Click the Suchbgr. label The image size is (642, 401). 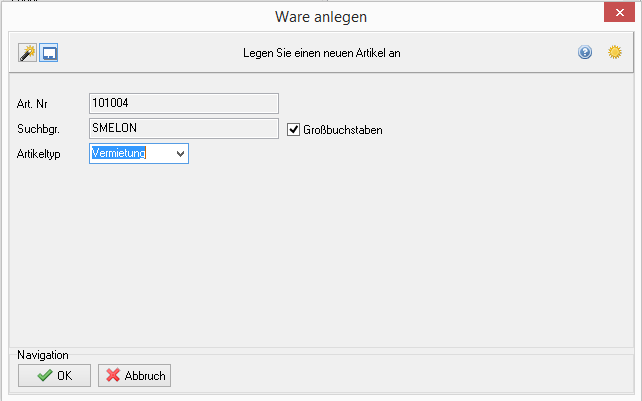[38, 129]
